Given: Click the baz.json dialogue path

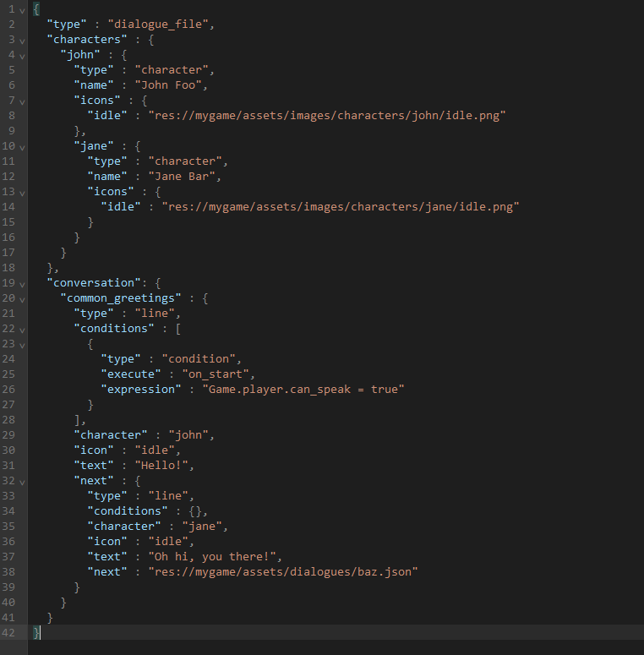Looking at the screenshot, I should click(x=283, y=572).
